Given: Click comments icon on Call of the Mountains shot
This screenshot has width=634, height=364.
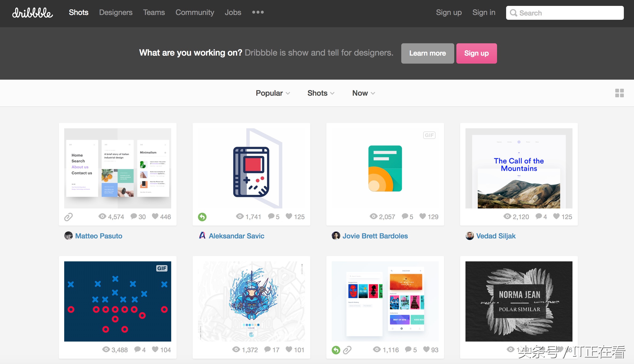Looking at the screenshot, I should click(538, 216).
